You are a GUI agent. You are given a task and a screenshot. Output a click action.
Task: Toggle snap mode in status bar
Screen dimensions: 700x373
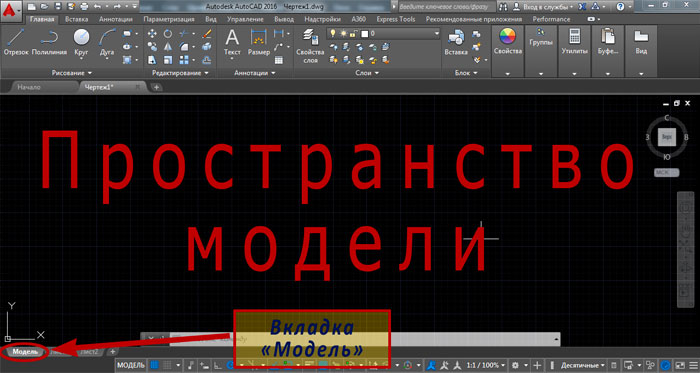[167, 365]
